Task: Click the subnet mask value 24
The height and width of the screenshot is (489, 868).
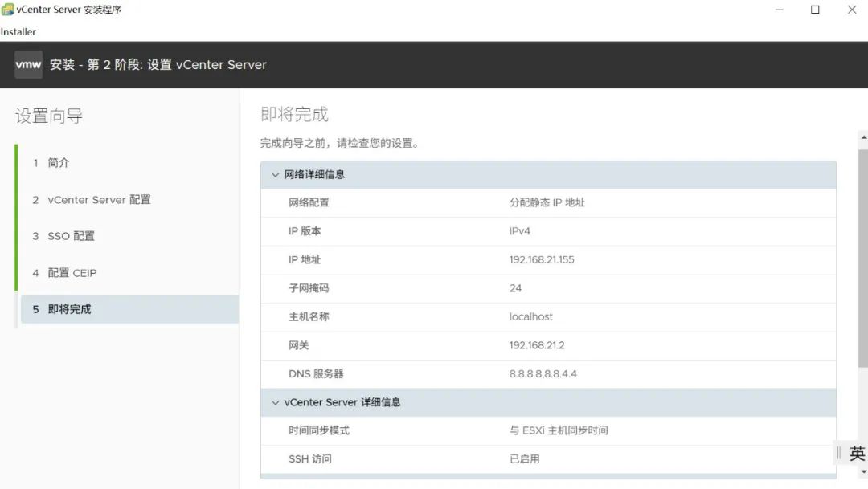Action: pyautogui.click(x=515, y=288)
